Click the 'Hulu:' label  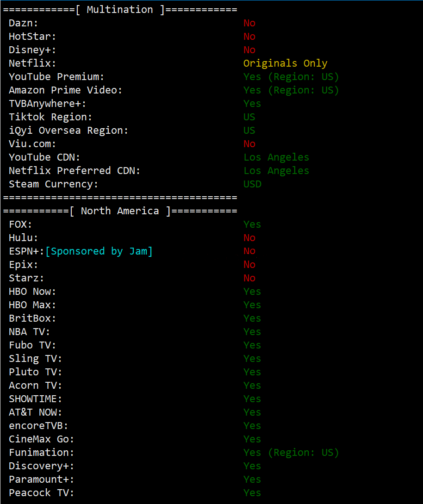[24, 238]
